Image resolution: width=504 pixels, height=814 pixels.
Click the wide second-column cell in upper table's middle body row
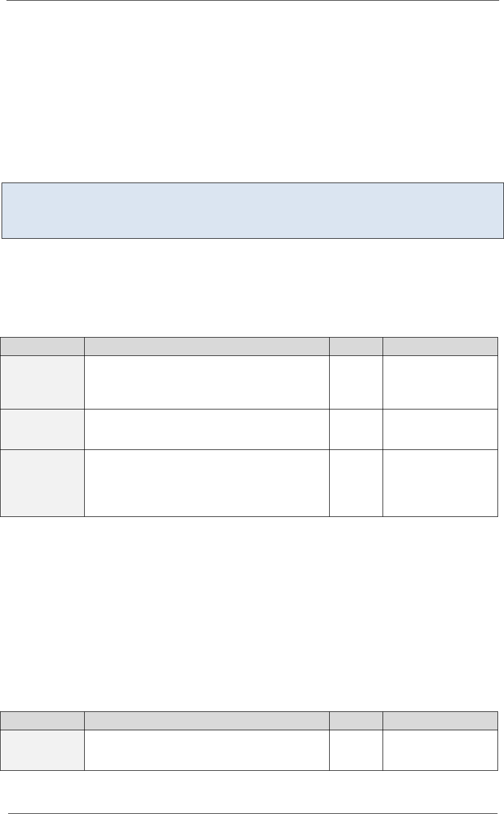(207, 429)
